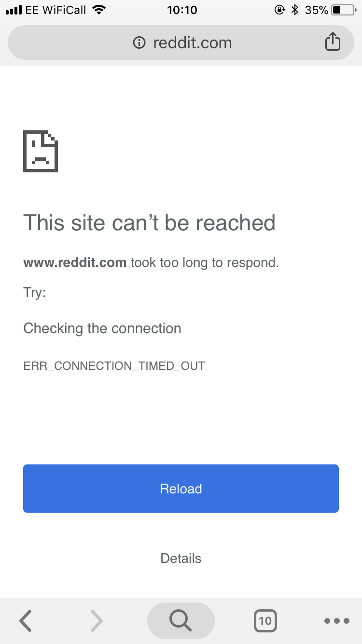Viewport: 362px width, 644px height.
Task: Go back using the left arrow
Action: click(26, 620)
